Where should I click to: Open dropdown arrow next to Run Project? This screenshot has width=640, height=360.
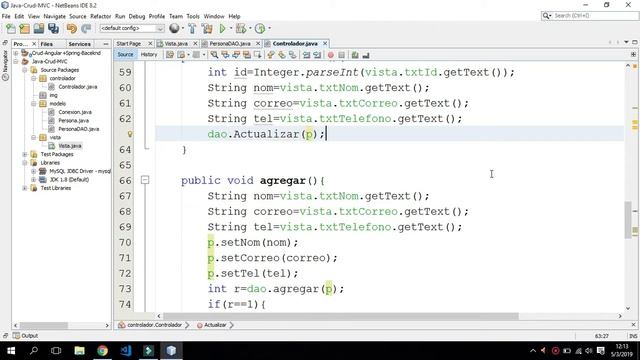[231, 29]
